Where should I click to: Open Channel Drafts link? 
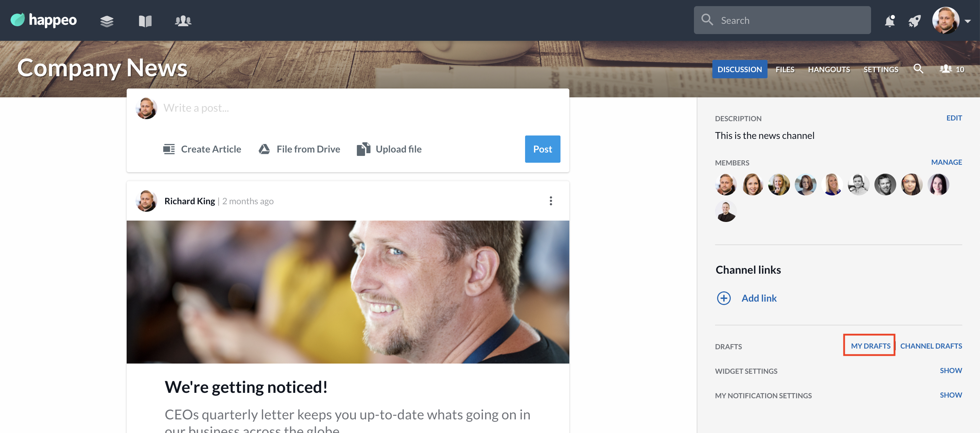coord(931,346)
